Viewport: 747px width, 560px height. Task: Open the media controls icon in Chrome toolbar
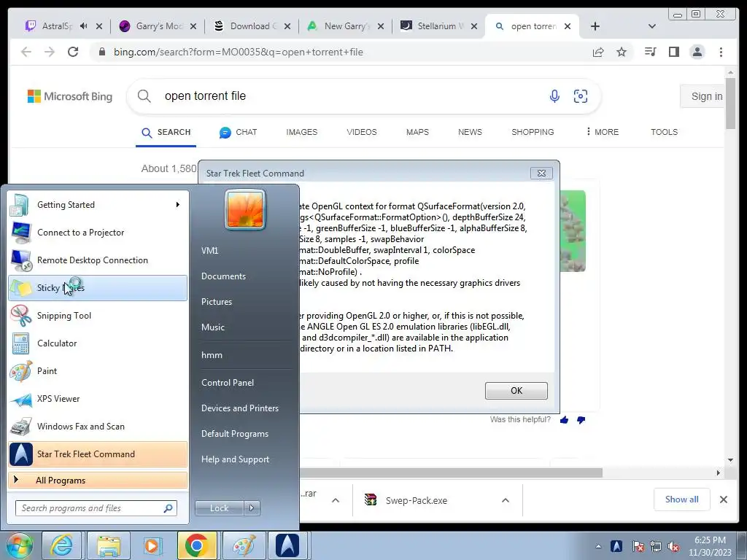tap(650, 52)
